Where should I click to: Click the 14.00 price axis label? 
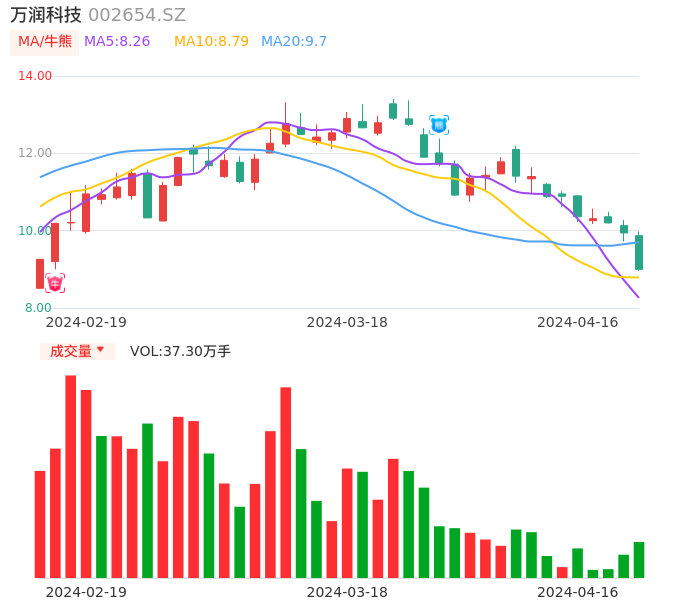(35, 76)
